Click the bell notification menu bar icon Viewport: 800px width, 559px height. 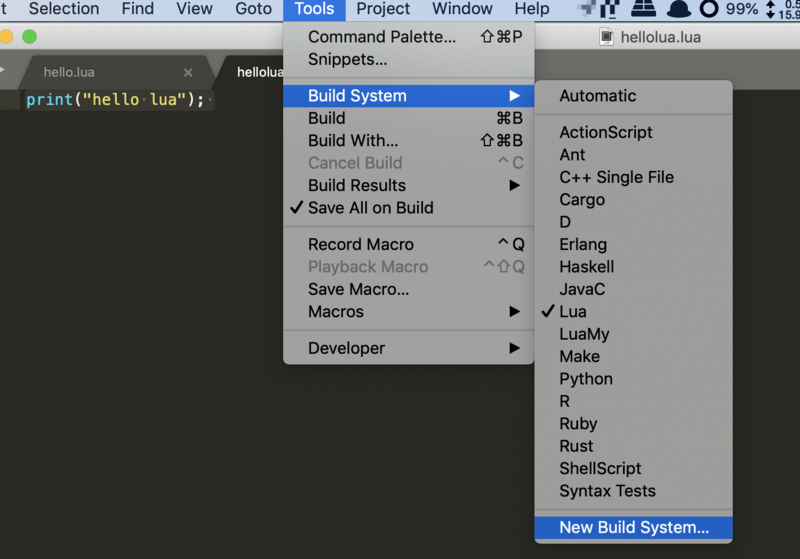679,9
